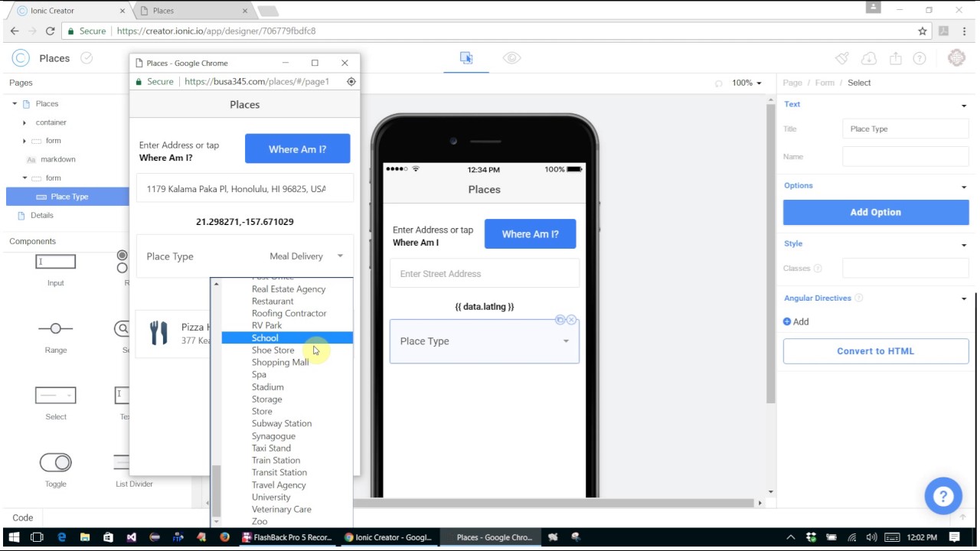This screenshot has height=551, width=980.
Task: Open Microsoft Edge from the taskbar
Action: pos(62,537)
